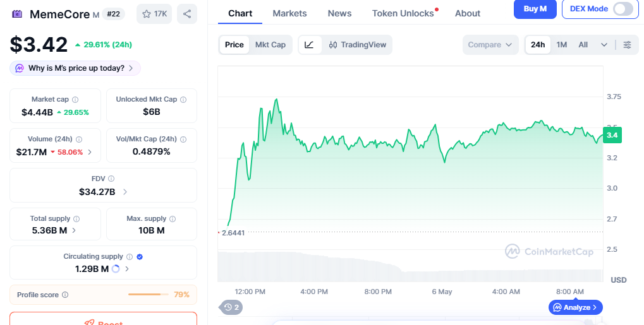
Task: Select Price chart view
Action: (234, 45)
